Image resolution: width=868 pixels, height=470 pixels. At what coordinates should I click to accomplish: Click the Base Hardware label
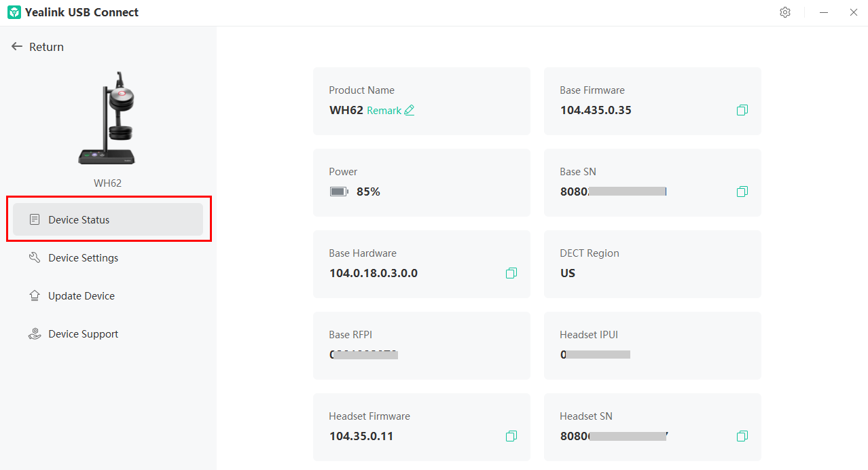[x=363, y=253]
